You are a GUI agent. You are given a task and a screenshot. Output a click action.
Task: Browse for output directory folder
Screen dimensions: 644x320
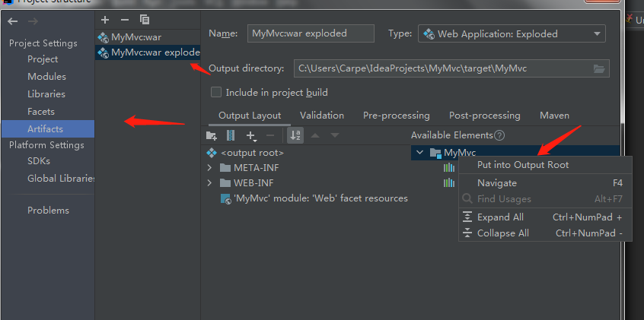599,68
